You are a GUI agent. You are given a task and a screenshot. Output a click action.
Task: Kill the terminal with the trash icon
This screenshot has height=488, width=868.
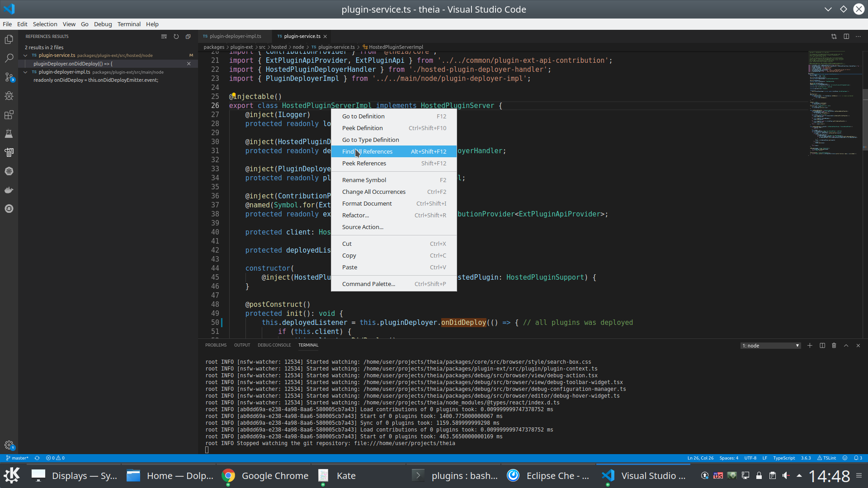click(x=834, y=345)
